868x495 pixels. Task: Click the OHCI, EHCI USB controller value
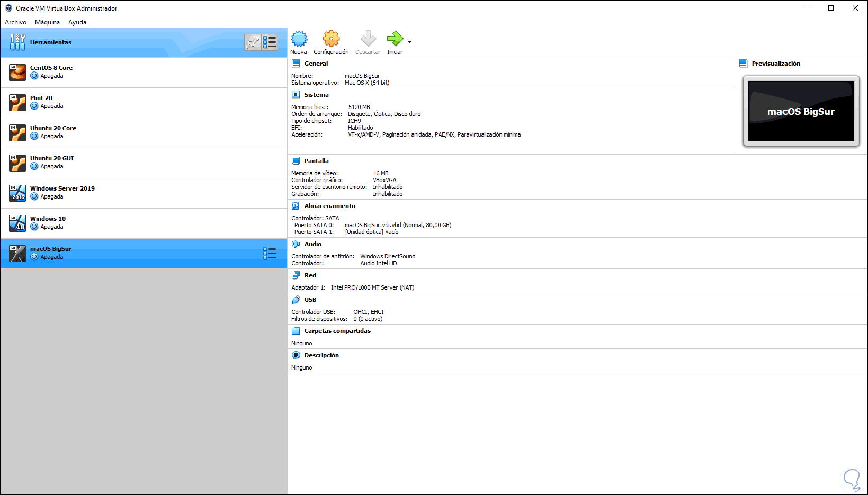pos(369,312)
